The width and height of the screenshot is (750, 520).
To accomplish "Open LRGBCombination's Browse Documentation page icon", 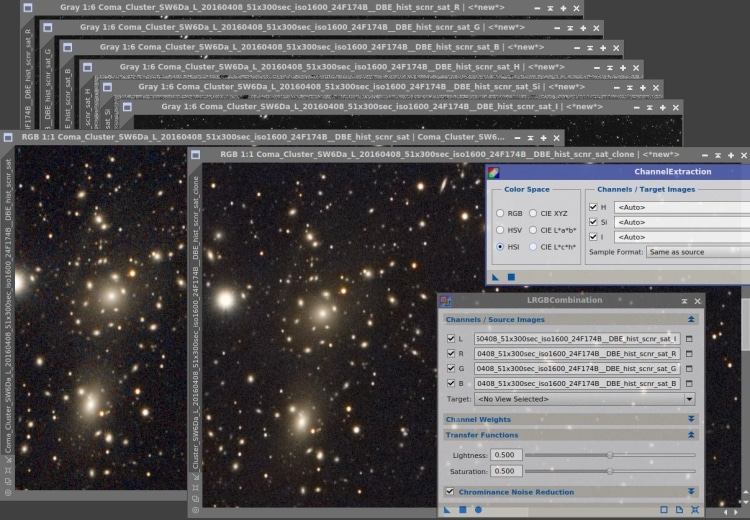I will (x=679, y=510).
